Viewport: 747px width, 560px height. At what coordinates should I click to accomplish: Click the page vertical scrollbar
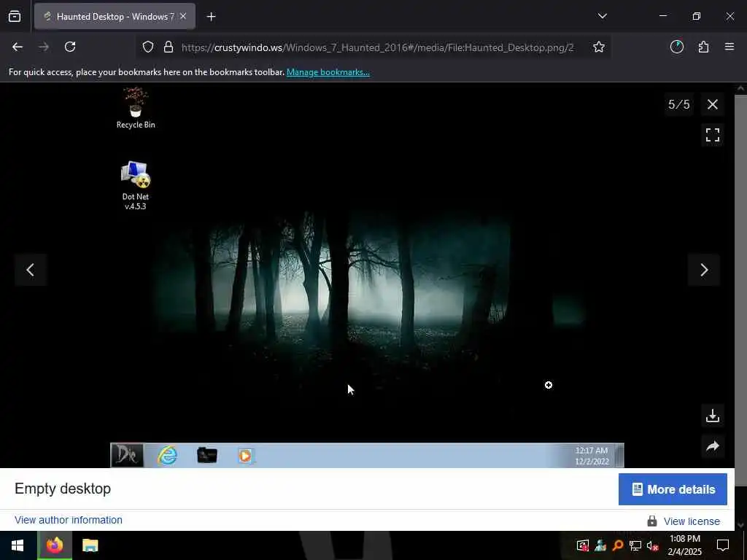741,290
